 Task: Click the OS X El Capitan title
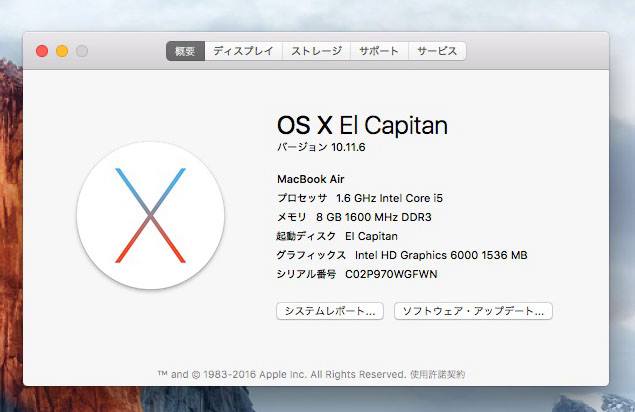(362, 125)
